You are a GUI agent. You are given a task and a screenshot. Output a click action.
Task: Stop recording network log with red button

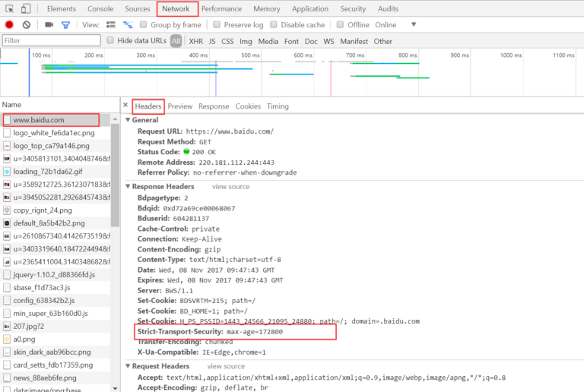(9, 25)
